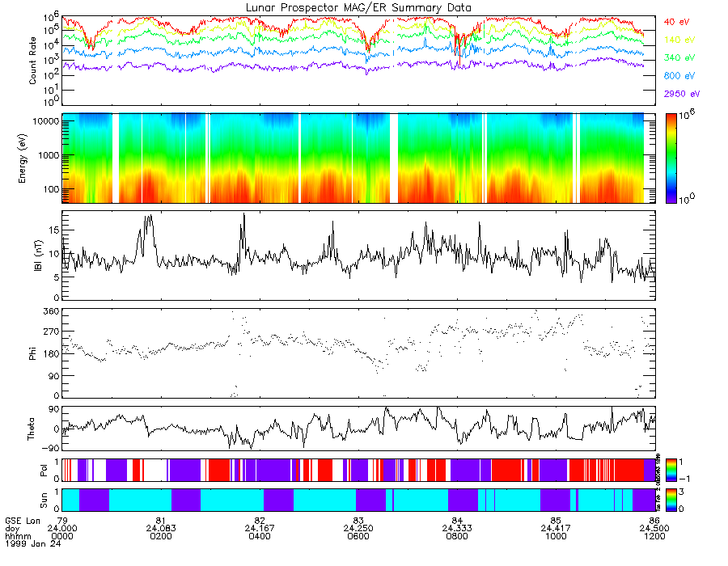The width and height of the screenshot is (728, 566).
Task: Click the '1999 Jan 24' date label
Action: click(33, 543)
